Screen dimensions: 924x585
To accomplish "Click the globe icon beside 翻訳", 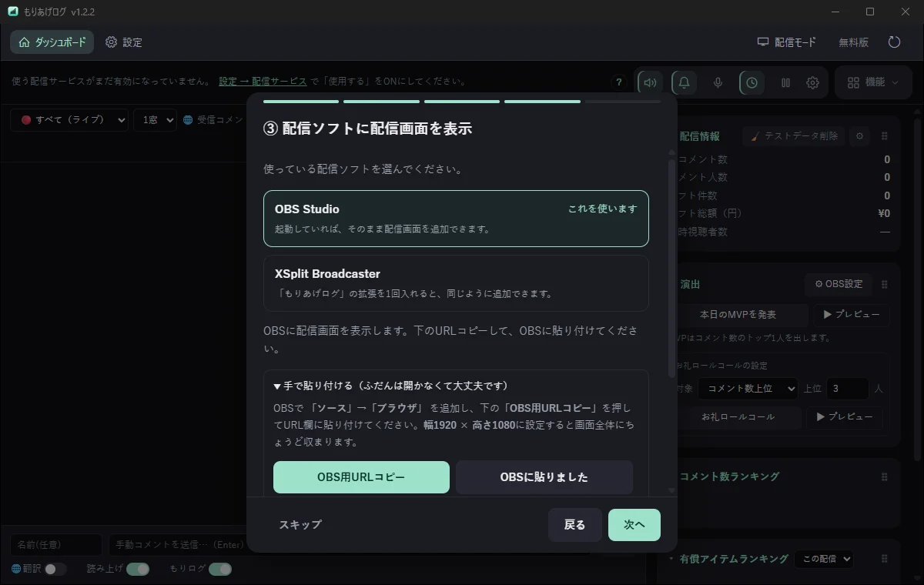I will (x=16, y=569).
